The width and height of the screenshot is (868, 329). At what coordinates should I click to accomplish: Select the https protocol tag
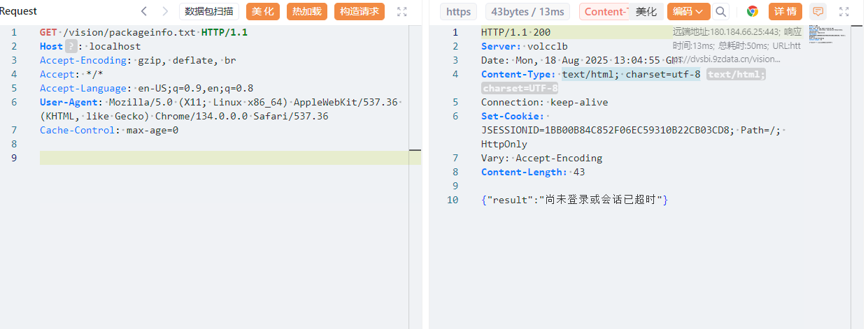458,11
